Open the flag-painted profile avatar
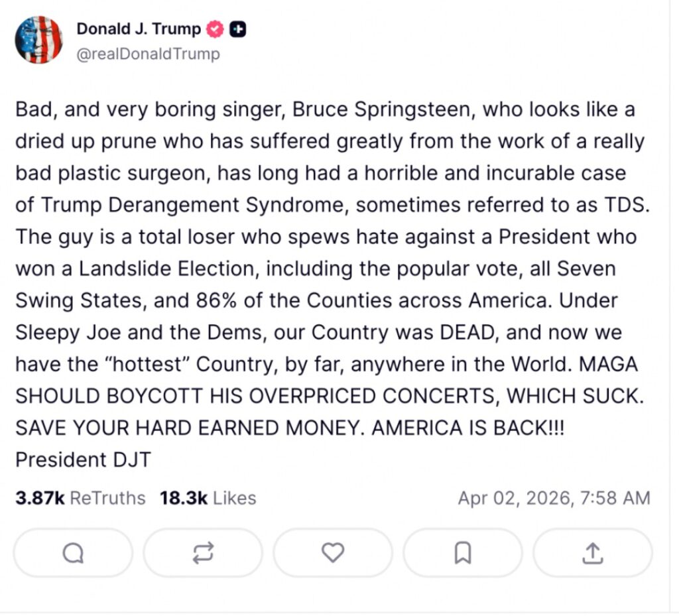Image resolution: width=679 pixels, height=616 pixels. (38, 40)
